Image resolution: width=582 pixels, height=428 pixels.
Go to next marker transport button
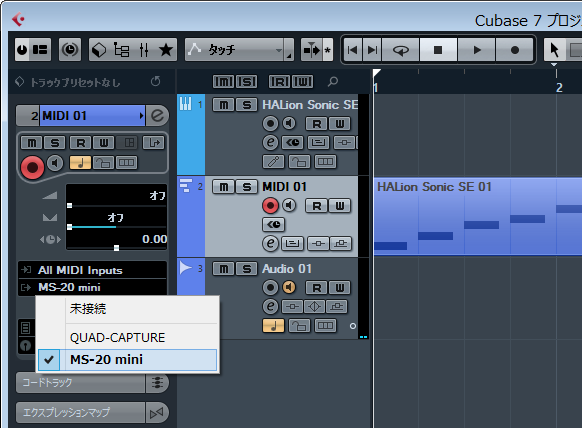click(372, 49)
